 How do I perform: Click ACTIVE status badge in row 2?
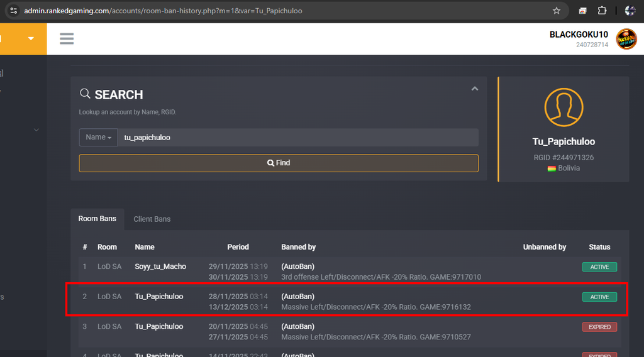599,297
